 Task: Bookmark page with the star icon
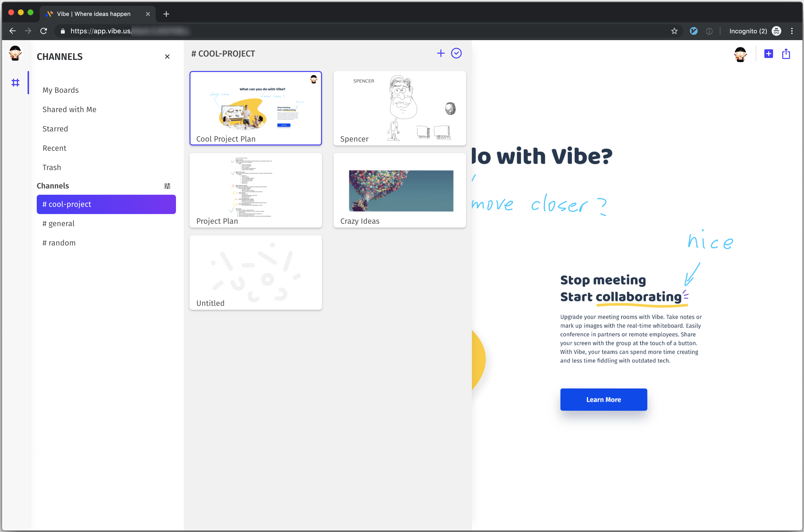click(x=674, y=31)
